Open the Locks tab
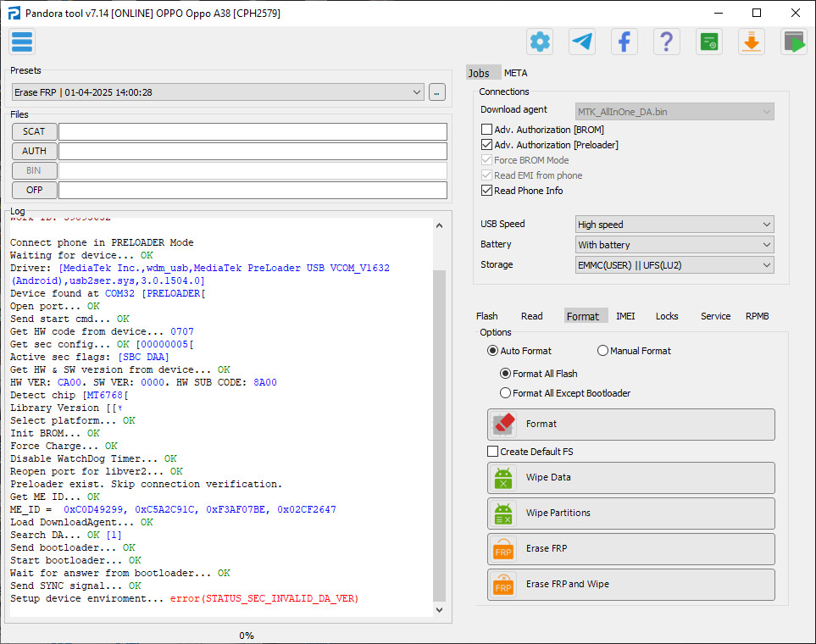The width and height of the screenshot is (816, 644). coord(667,316)
